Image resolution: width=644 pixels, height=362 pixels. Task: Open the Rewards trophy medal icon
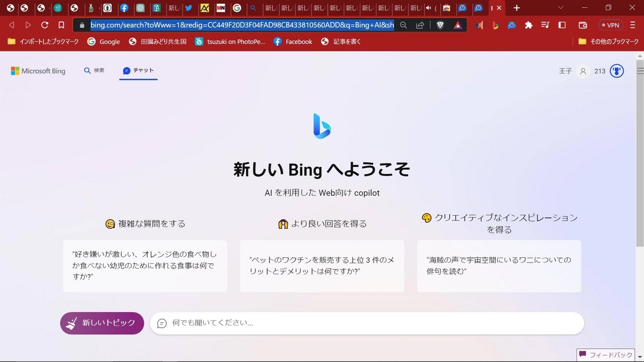[x=617, y=71]
